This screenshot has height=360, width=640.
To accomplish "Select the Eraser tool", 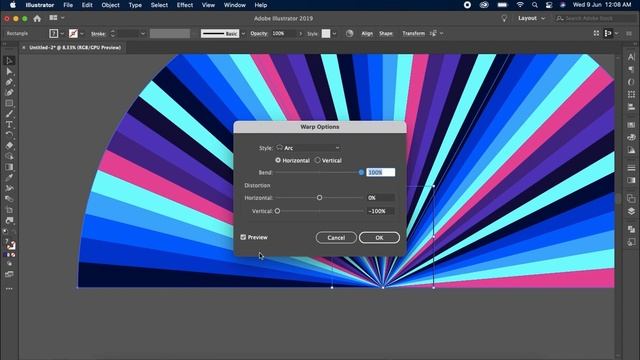I will click(9, 146).
